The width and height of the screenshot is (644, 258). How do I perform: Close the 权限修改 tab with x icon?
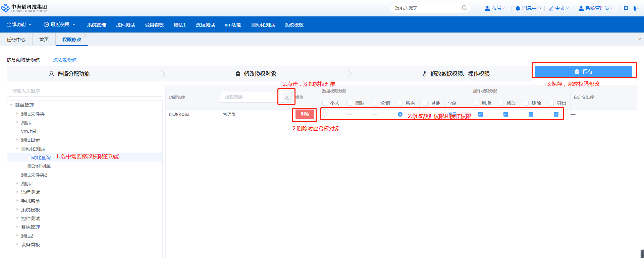[85, 36]
